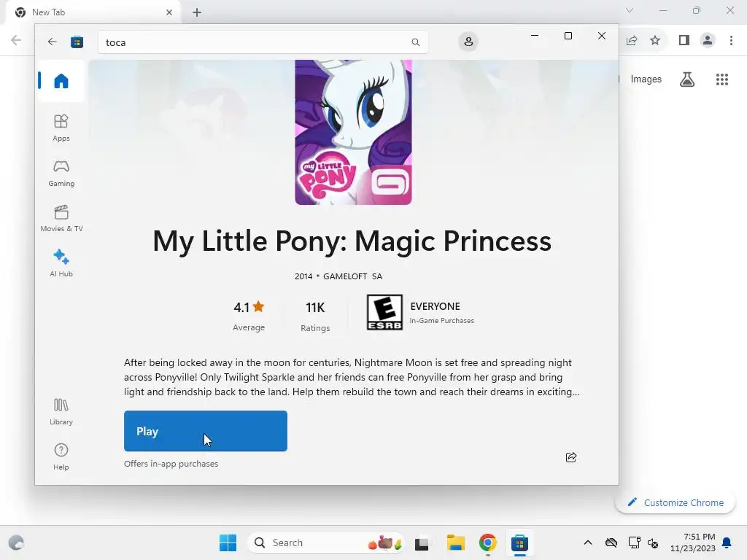Share the My Little Pony app page

(x=570, y=457)
